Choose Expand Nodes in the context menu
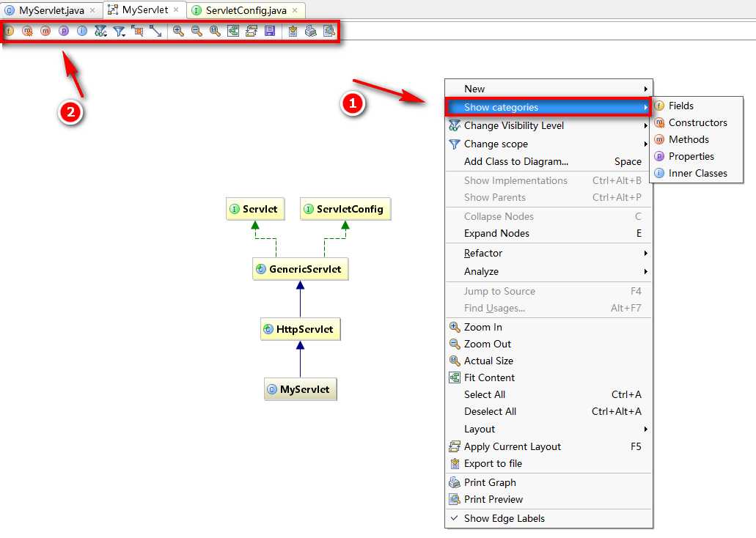The image size is (756, 538). (x=548, y=233)
